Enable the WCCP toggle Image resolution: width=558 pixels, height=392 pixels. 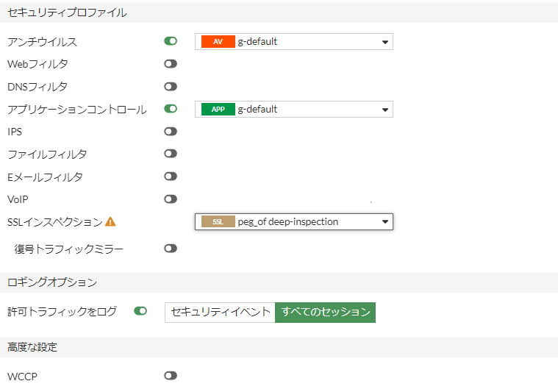171,376
